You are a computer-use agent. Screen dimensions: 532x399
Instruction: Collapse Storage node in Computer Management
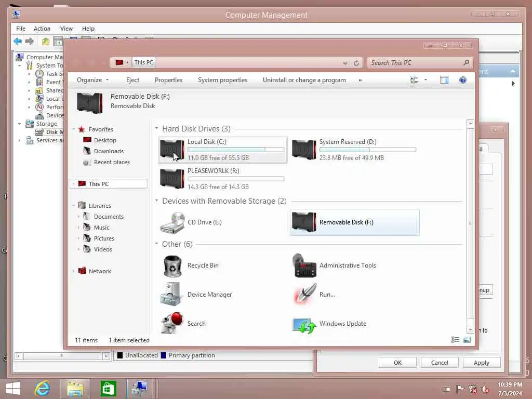click(19, 124)
